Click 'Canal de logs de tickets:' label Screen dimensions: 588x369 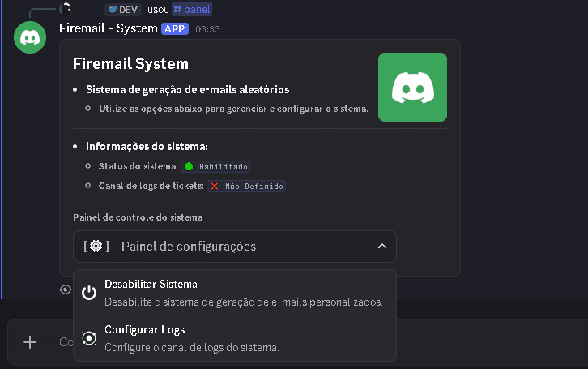pyautogui.click(x=151, y=186)
